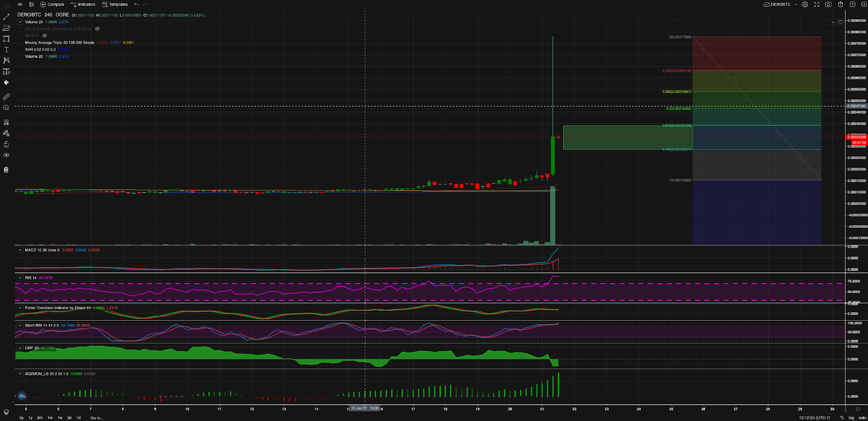Click the SAR 0.02 0.02 0.2 label
The height and width of the screenshot is (421, 868).
(40, 49)
